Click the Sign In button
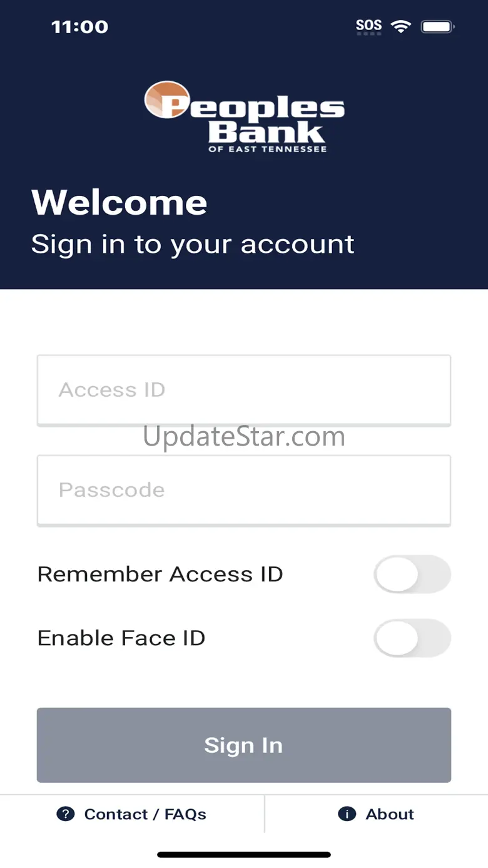 [244, 745]
